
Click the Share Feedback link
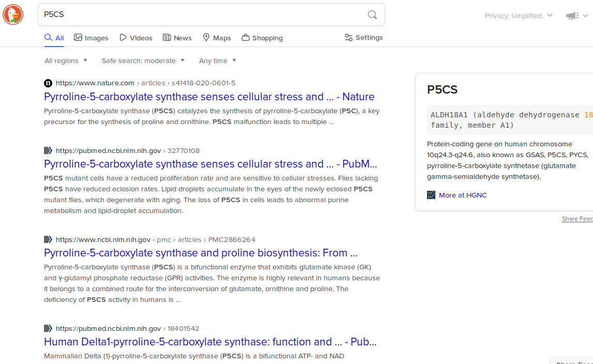pos(577,219)
